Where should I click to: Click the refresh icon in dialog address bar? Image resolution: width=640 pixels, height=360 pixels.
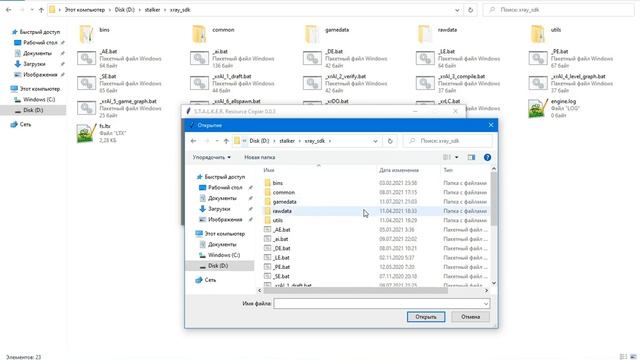tap(390, 141)
